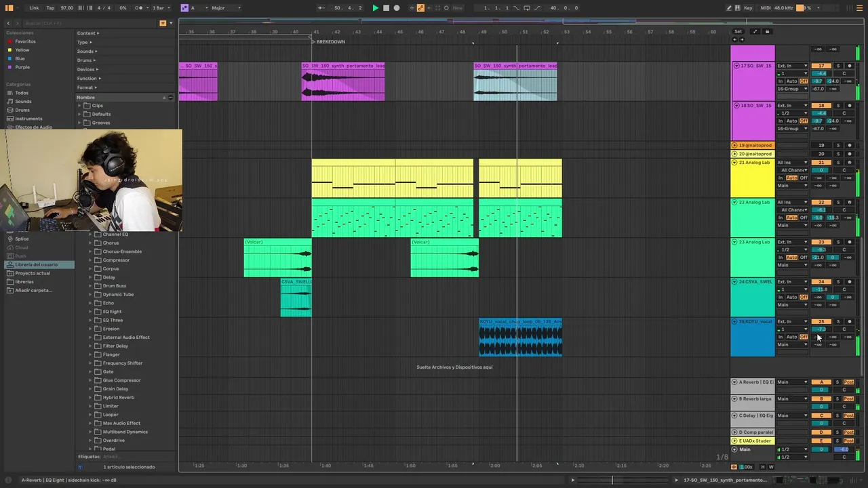The height and width of the screenshot is (488, 868).
Task: Edit the 97.00 tempo field
Action: 66,8
